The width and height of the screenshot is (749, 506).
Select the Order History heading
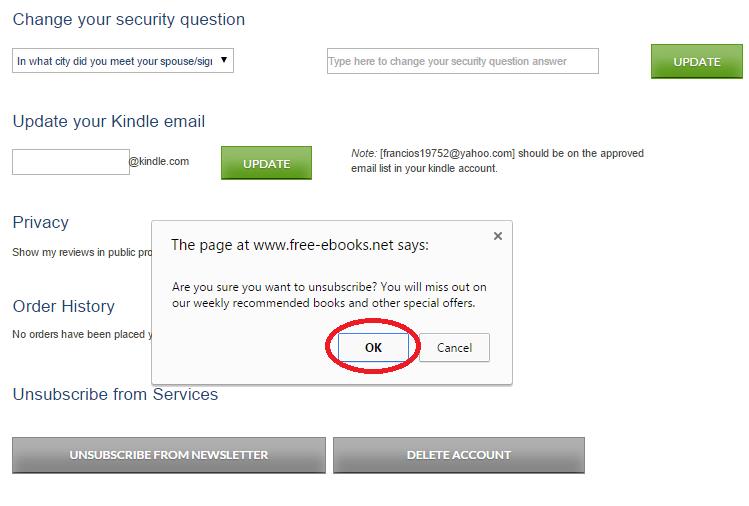(64, 306)
